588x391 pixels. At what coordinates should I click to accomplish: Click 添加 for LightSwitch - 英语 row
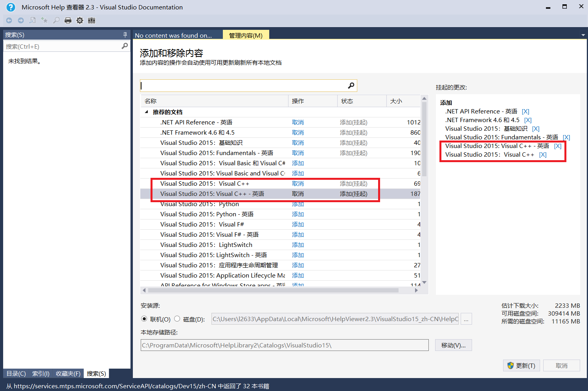coord(298,255)
